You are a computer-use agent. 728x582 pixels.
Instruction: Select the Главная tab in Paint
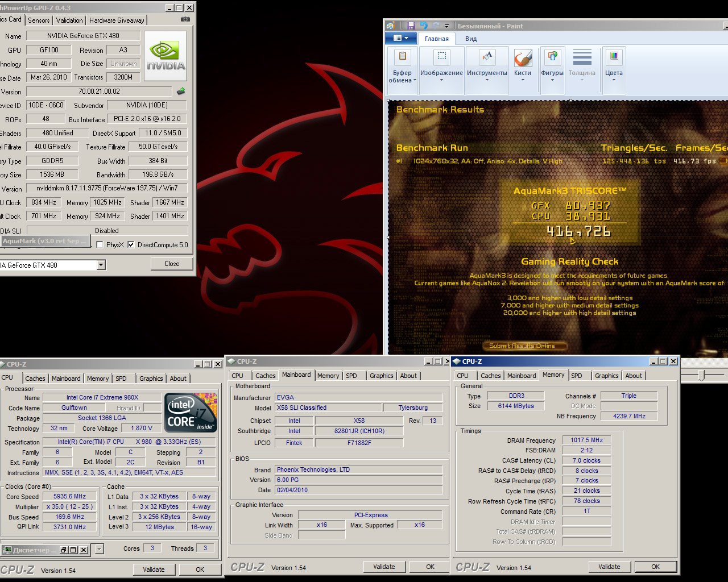[x=437, y=39]
